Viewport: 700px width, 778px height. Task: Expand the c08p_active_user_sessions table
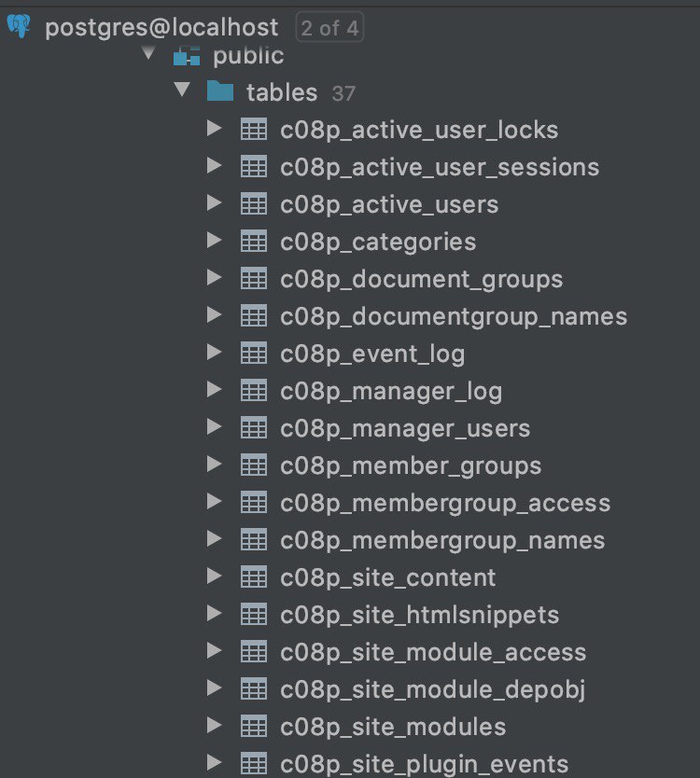tap(214, 165)
